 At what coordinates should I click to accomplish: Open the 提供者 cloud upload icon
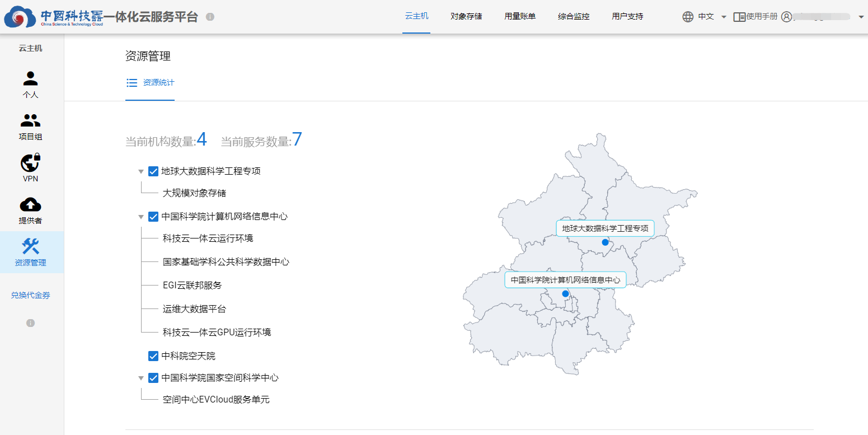coord(31,204)
